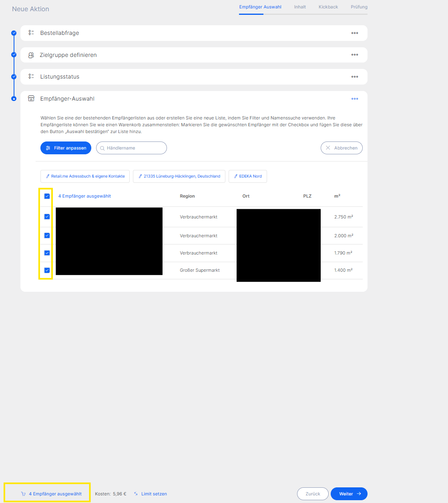Click the Listungsstatus list icon
This screenshot has height=503, width=448.
point(31,77)
